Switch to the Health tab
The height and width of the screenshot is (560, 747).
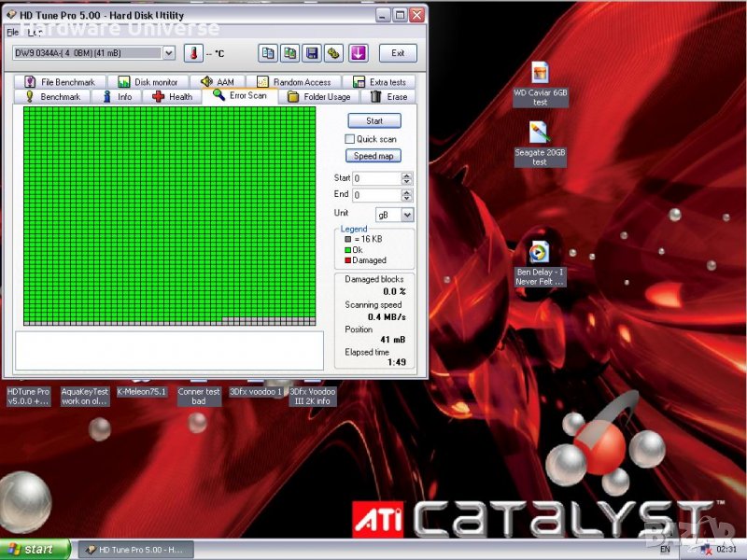tap(172, 96)
